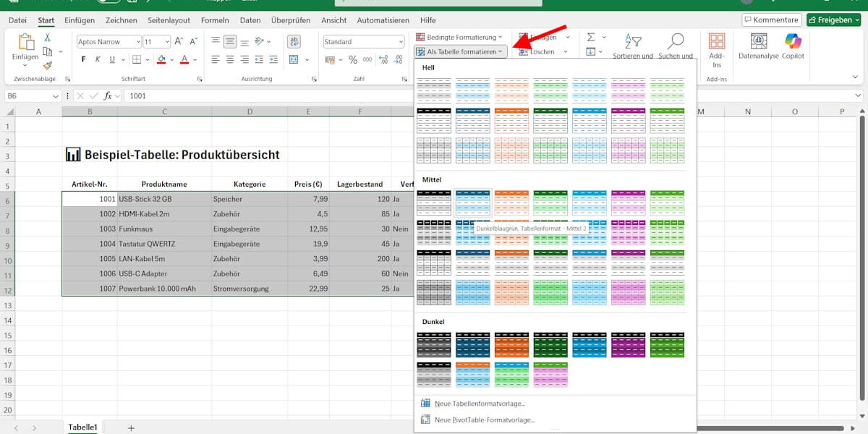This screenshot has width=868, height=434.
Task: Click the green Freigeben button
Action: click(x=833, y=20)
